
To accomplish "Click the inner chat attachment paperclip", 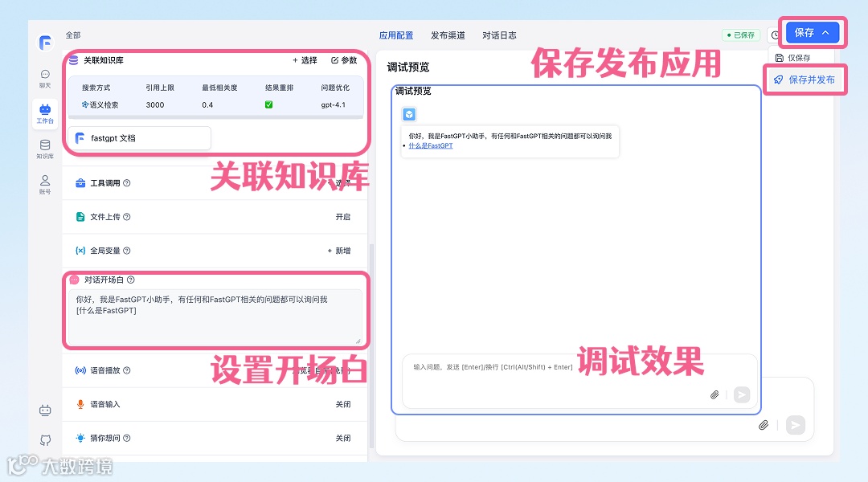I will click(x=714, y=394).
